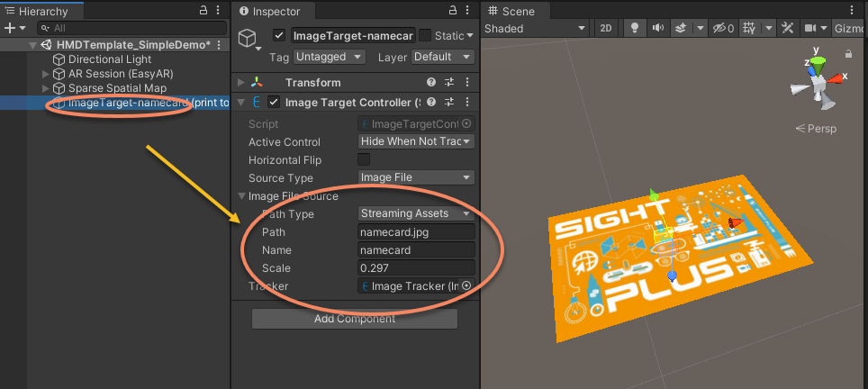The image size is (868, 389).
Task: Click the Image Tracker field value
Action: point(410,286)
